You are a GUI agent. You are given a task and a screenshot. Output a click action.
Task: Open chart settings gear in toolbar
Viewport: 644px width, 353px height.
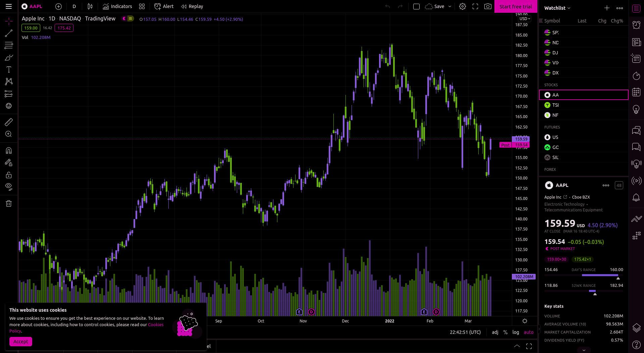click(x=462, y=6)
